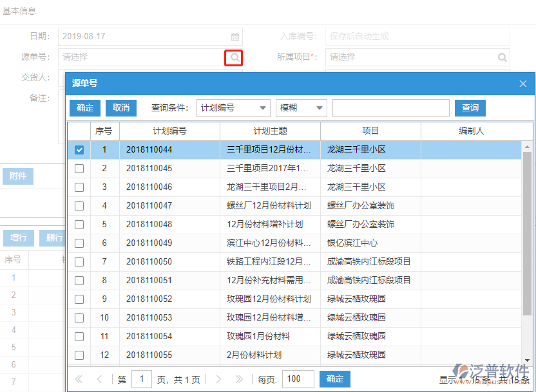Go to previous page chevron icon
The width and height of the screenshot is (536, 392).
coord(99,379)
